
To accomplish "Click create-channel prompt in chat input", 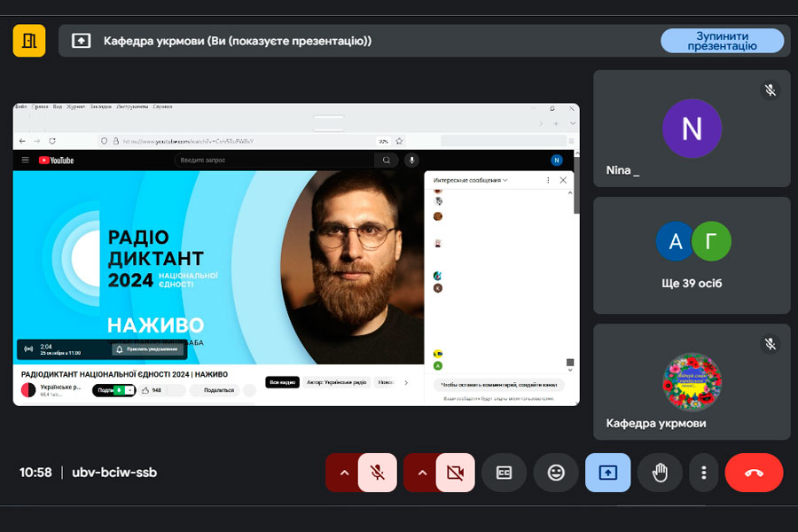I will tap(498, 385).
